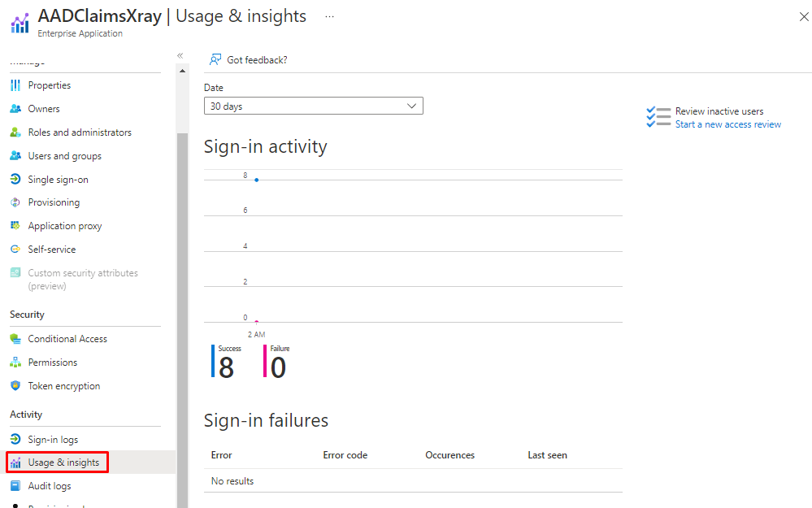Open Got feedback? link
This screenshot has width=812, height=508.
click(x=257, y=60)
